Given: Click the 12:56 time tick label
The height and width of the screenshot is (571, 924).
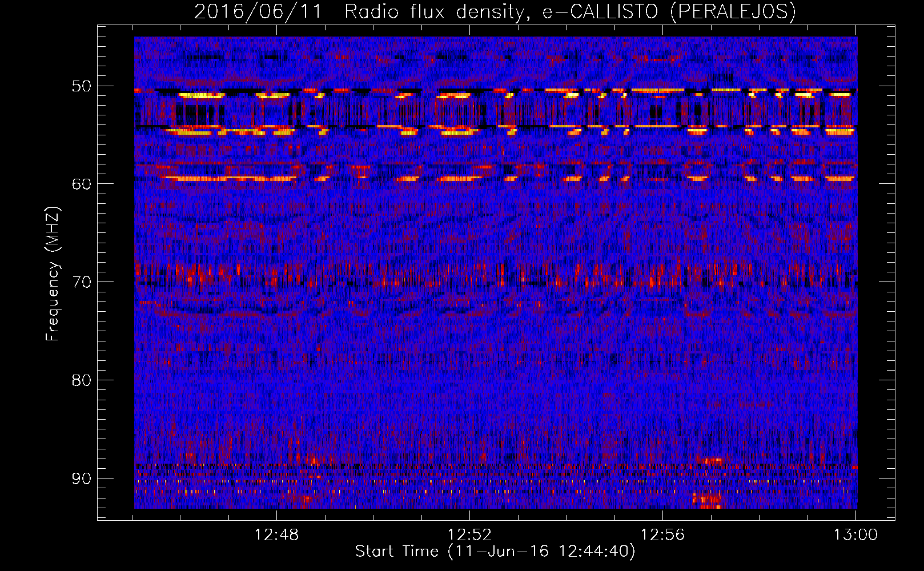Looking at the screenshot, I should [x=662, y=535].
